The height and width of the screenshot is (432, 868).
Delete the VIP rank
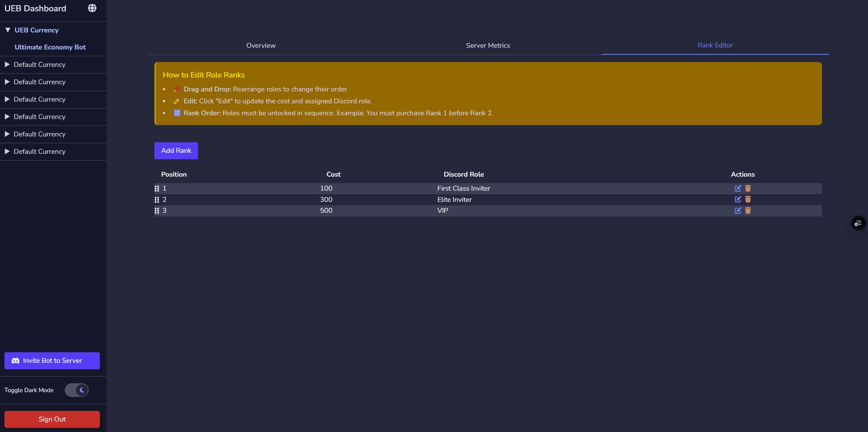coord(748,210)
